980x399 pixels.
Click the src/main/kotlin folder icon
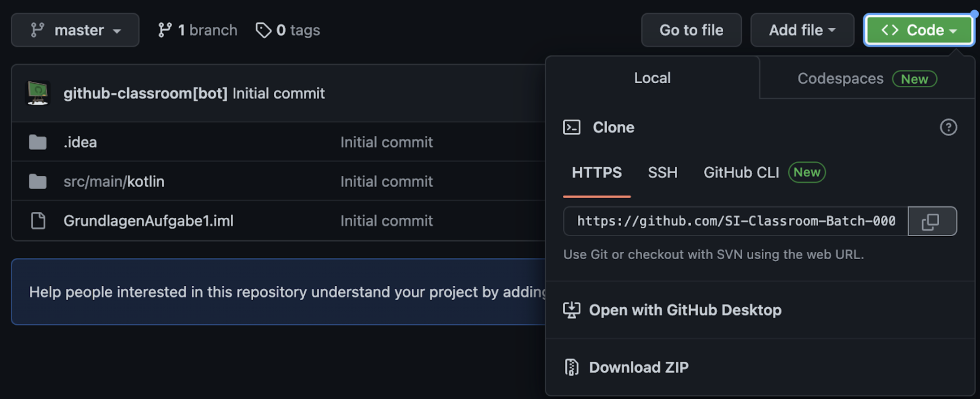pyautogui.click(x=38, y=182)
